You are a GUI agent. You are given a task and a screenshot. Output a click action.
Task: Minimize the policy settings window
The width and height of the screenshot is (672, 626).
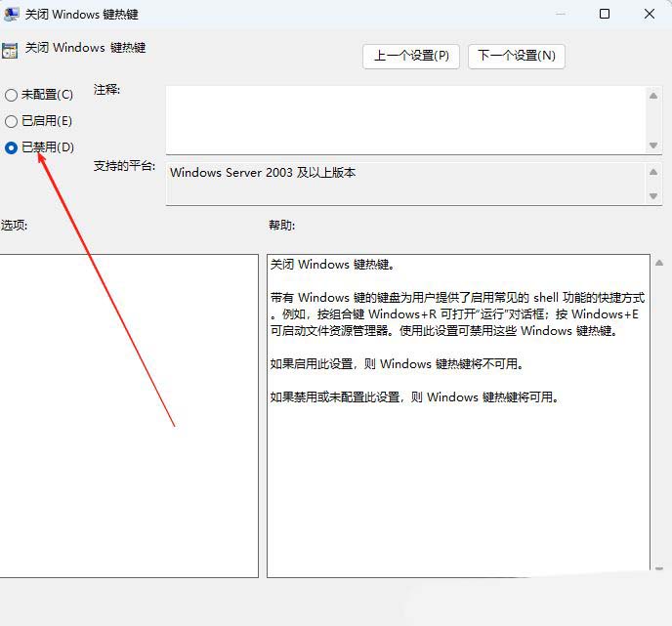pyautogui.click(x=560, y=14)
